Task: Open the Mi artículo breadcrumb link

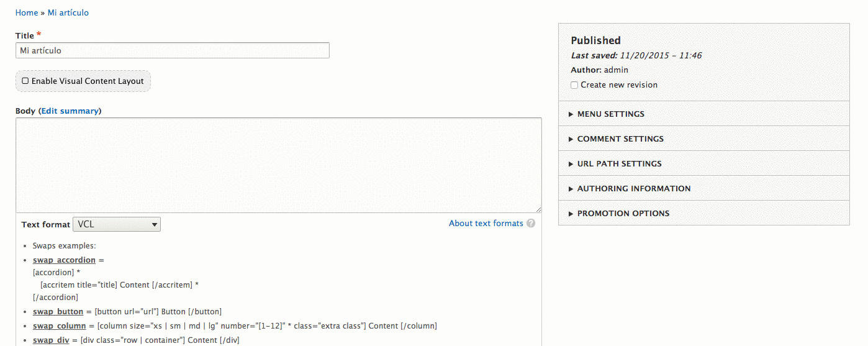Action: coord(68,12)
